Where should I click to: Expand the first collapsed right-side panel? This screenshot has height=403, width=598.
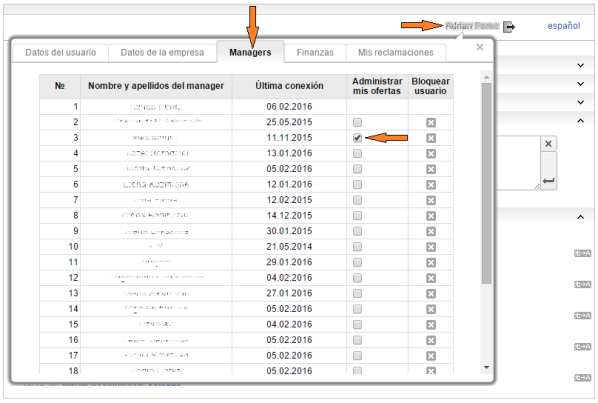[580, 66]
